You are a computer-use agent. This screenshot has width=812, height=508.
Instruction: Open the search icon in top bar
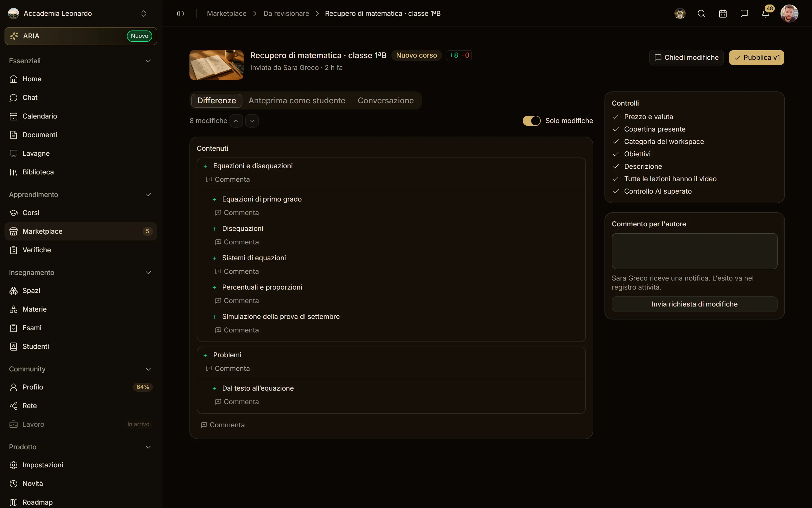point(701,14)
